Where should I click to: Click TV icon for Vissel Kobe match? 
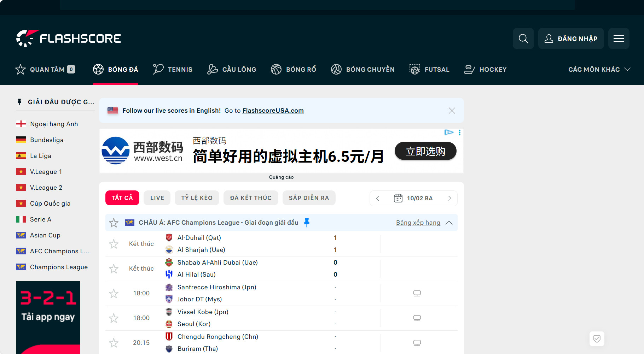pyautogui.click(x=417, y=318)
